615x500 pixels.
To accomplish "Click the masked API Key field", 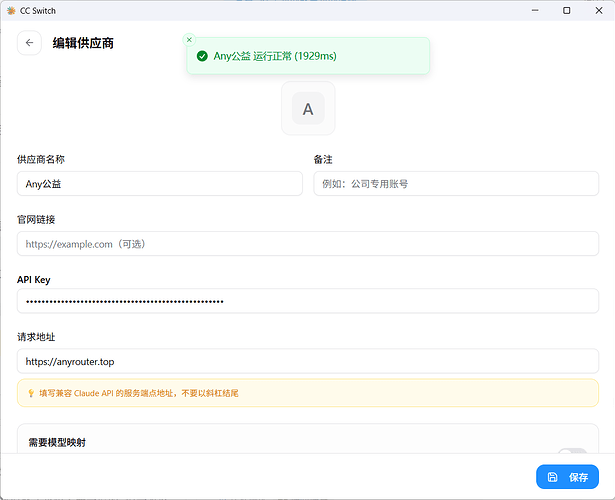I will pos(308,301).
